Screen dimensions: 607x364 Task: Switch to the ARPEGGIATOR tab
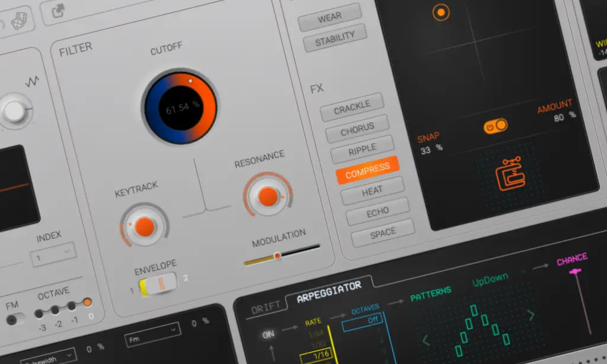[329, 292]
